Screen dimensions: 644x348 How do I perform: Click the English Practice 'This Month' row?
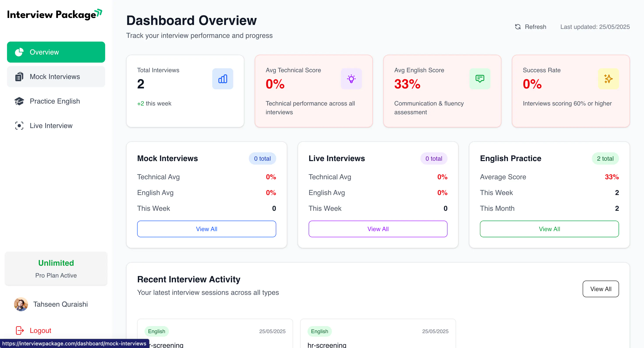549,208
